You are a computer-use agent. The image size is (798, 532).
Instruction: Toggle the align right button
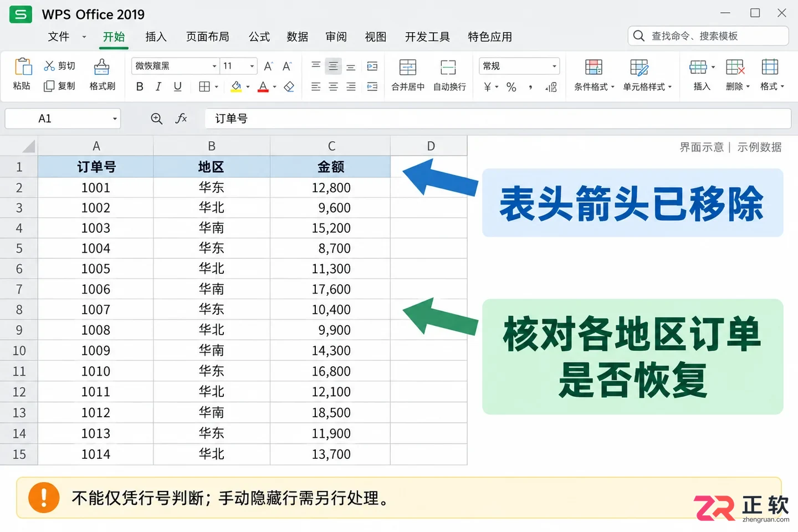[351, 87]
